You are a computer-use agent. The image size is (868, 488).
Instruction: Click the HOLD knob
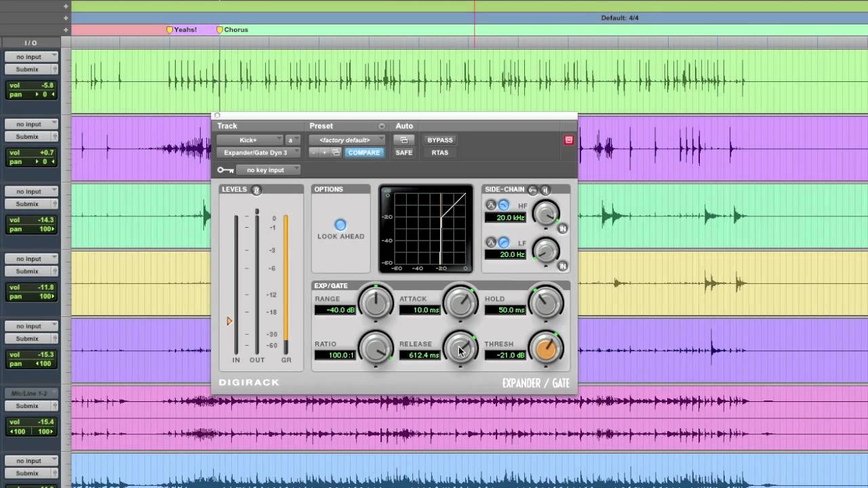545,302
